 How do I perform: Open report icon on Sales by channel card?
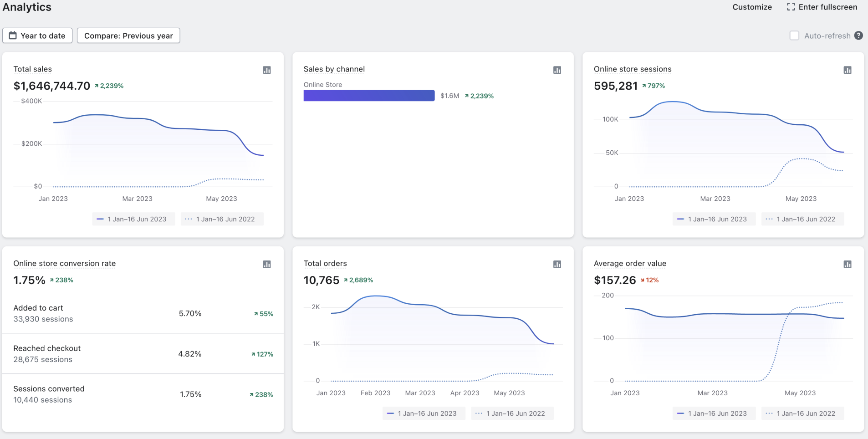click(557, 70)
